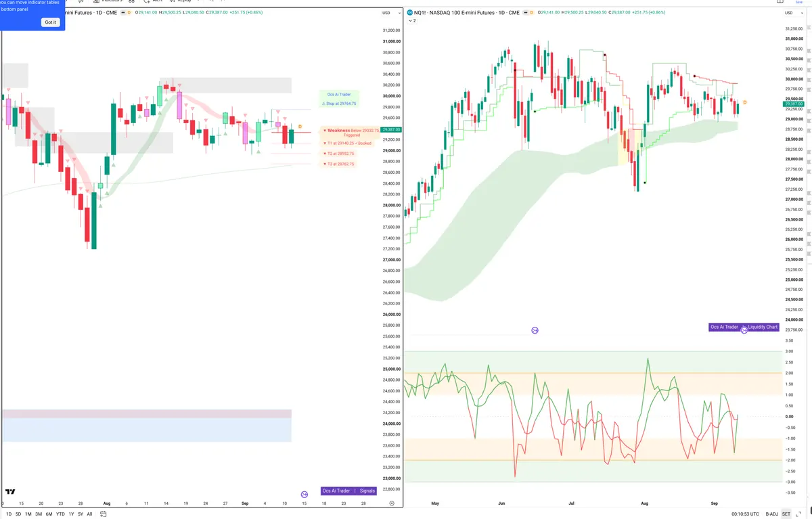This screenshot has height=519, width=812.
Task: Click the Ocs Ai Trader Signals label
Action: [x=348, y=491]
